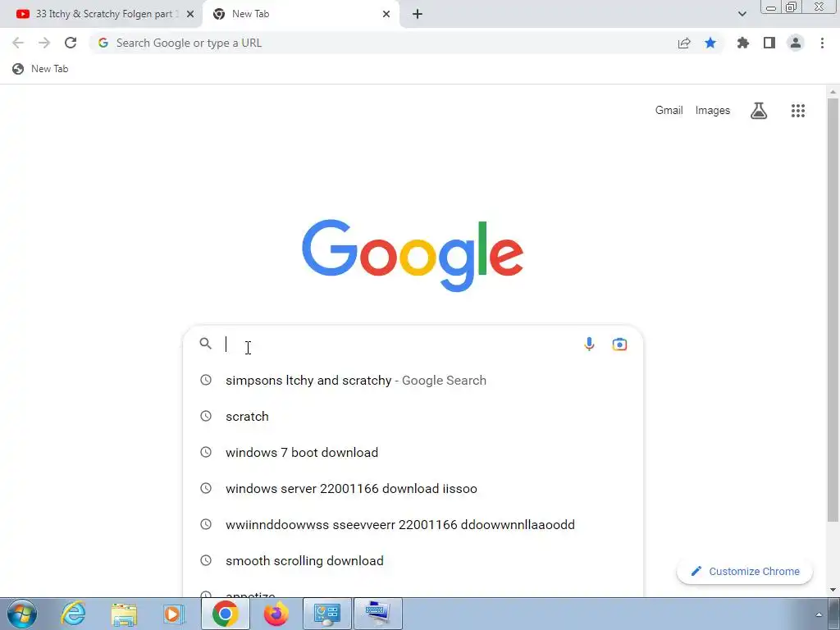Click the page vertical scrollbar thumb
This screenshot has width=840, height=630.
[833, 309]
